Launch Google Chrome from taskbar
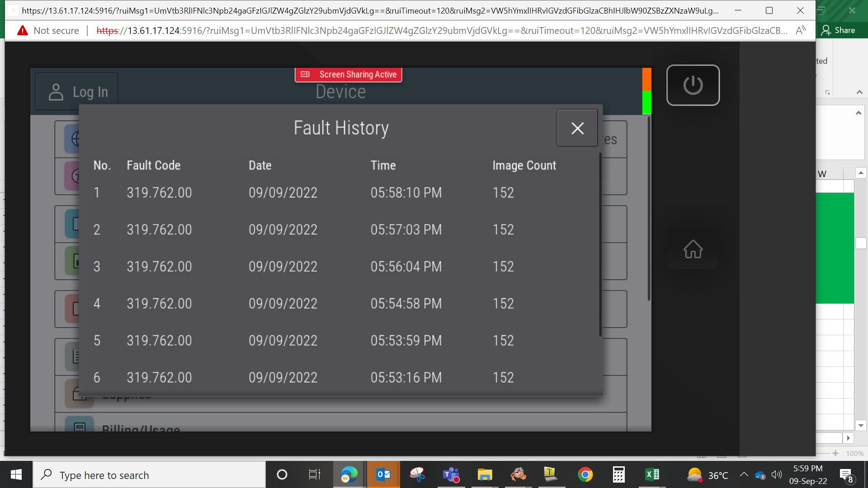Image resolution: width=868 pixels, height=488 pixels. coord(585,474)
